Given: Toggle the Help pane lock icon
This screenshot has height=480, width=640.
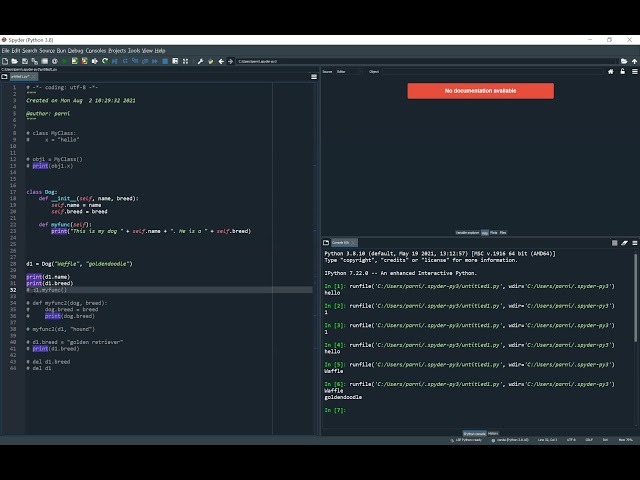Looking at the screenshot, I should (622, 71).
